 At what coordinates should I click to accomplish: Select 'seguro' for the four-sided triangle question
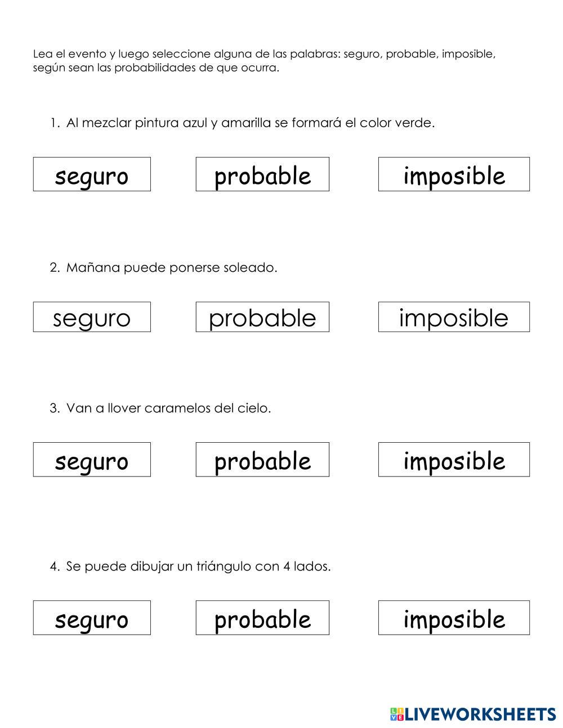92,618
